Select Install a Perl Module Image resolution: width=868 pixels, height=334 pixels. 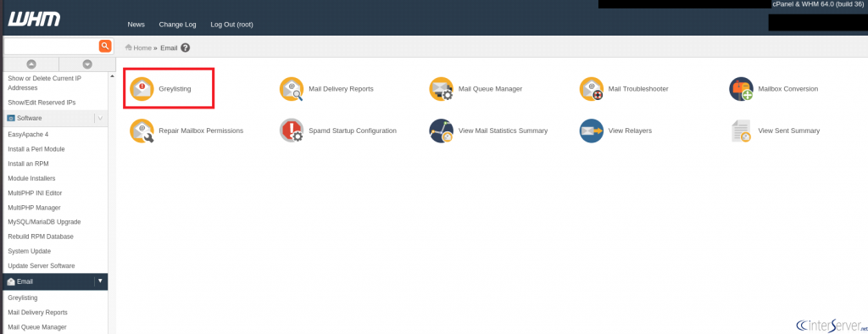tap(36, 149)
